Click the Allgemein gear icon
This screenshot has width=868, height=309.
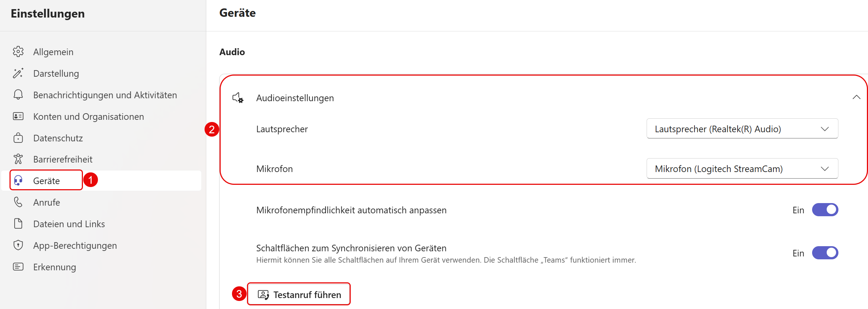18,52
